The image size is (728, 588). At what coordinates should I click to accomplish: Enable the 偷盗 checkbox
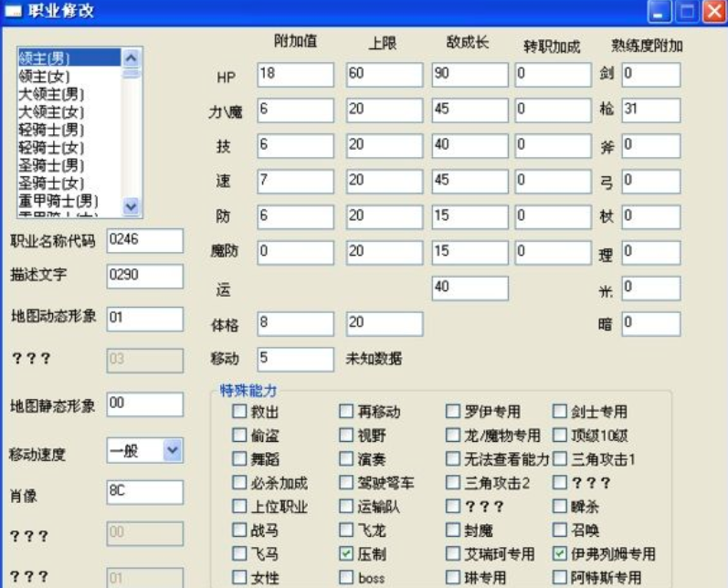239,435
